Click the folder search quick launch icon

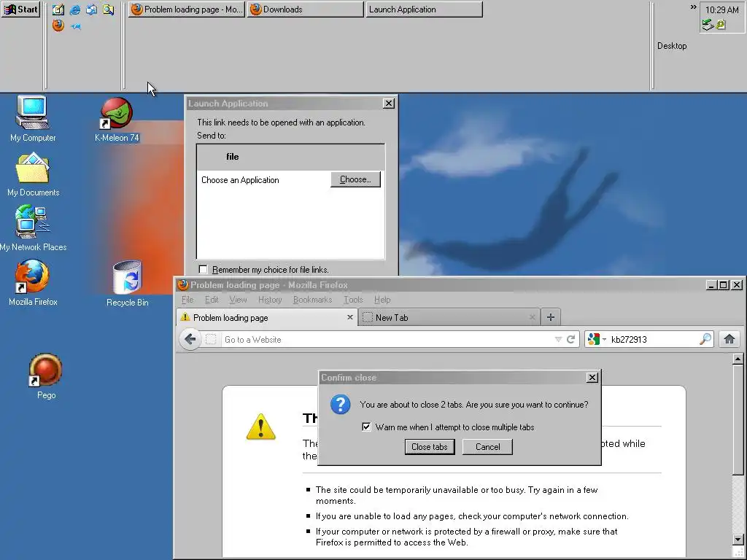click(108, 9)
